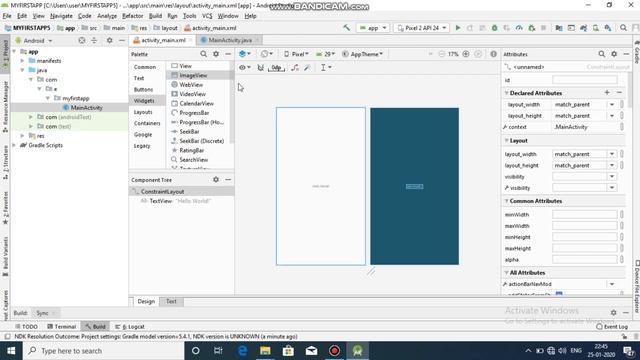640x360 pixels.
Task: Open the TODO tool window
Action: [27, 327]
